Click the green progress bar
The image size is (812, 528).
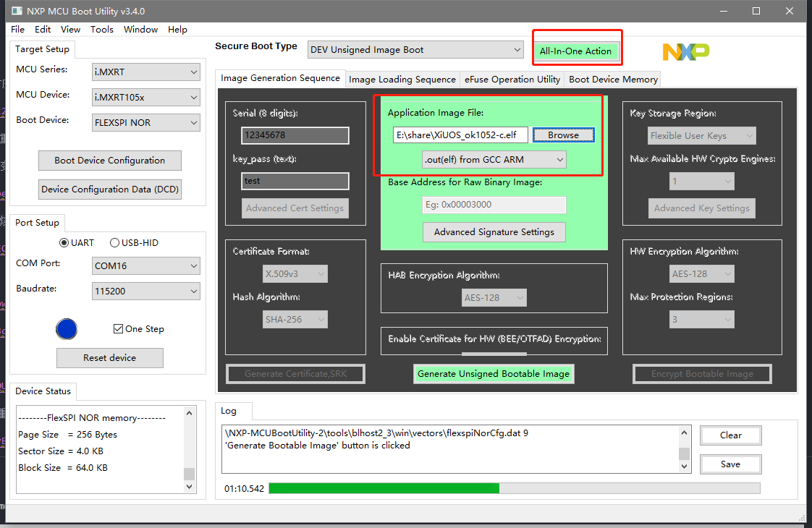384,488
